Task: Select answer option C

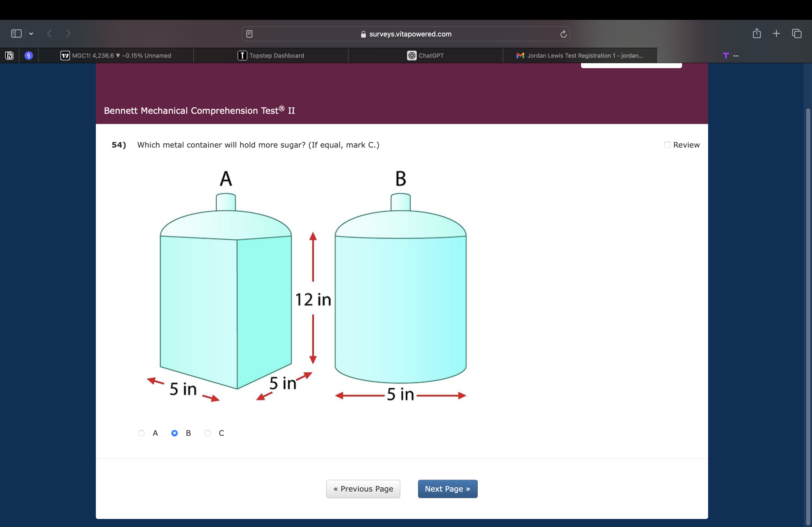Action: click(x=208, y=433)
